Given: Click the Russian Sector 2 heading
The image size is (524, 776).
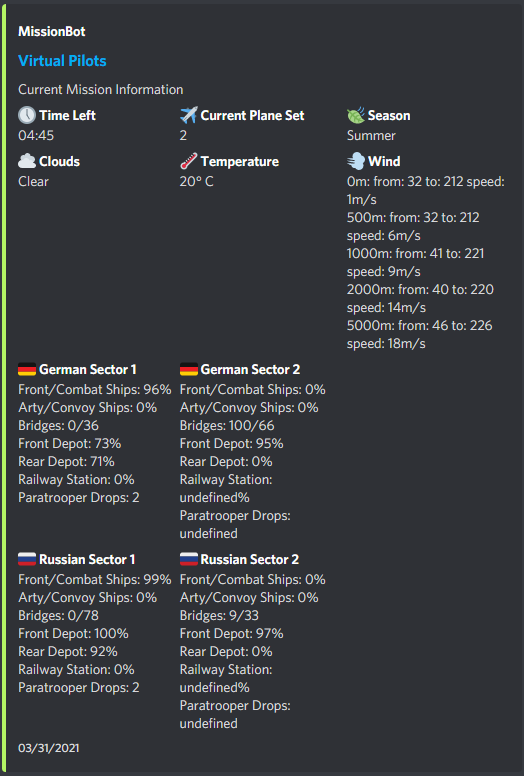Looking at the screenshot, I should tap(249, 560).
